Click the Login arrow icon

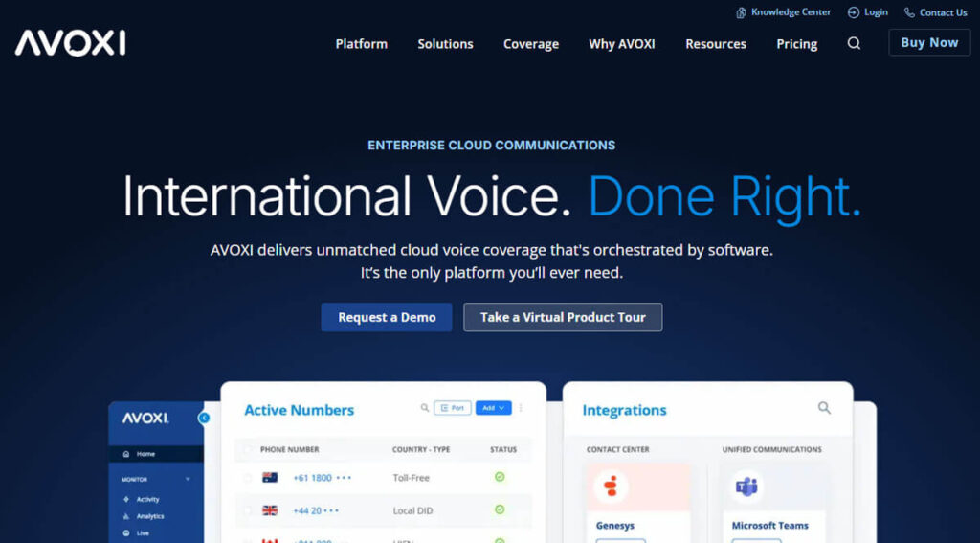tap(853, 12)
